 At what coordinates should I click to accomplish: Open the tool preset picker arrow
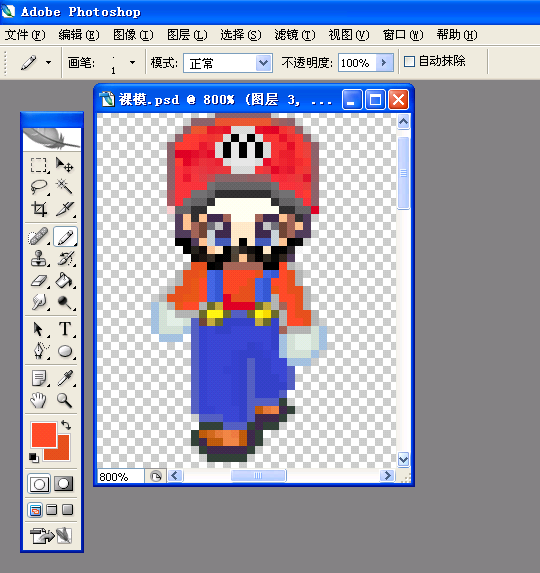coord(48,62)
